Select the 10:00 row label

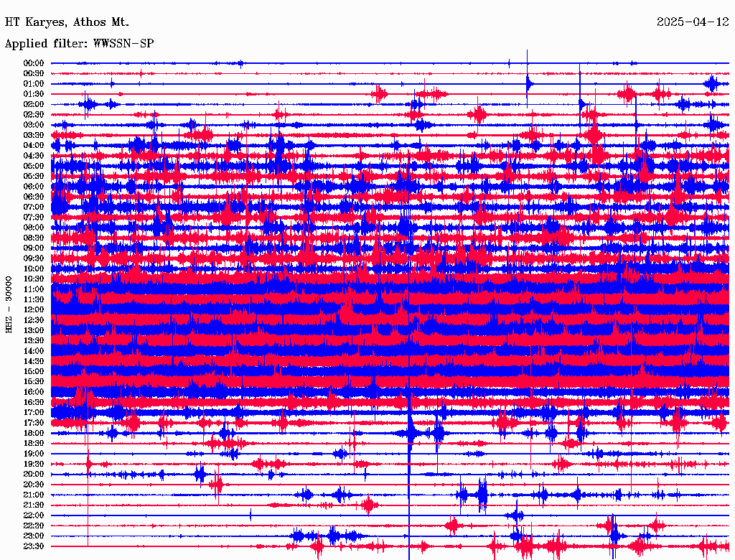pos(34,269)
